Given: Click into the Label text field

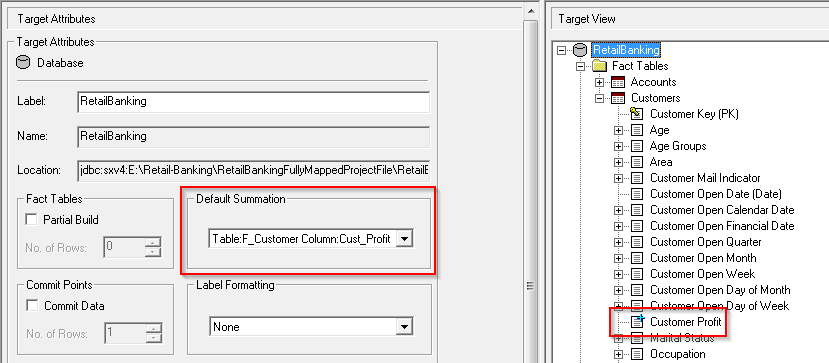Looking at the screenshot, I should click(x=253, y=102).
